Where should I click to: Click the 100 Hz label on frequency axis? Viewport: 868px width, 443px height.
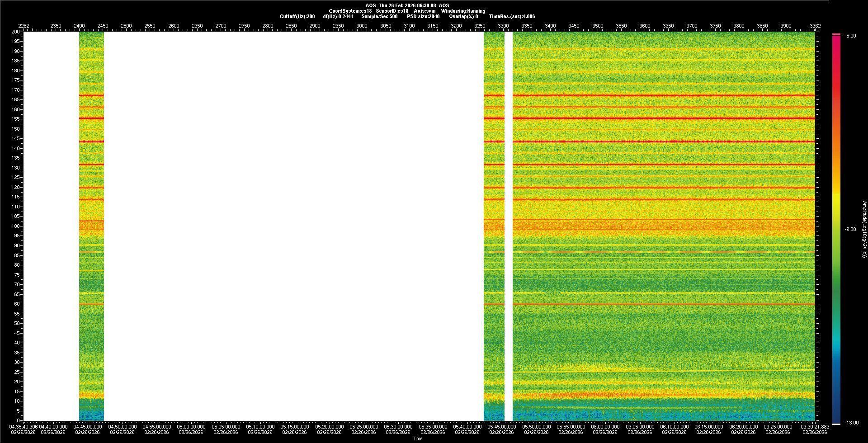[16, 226]
